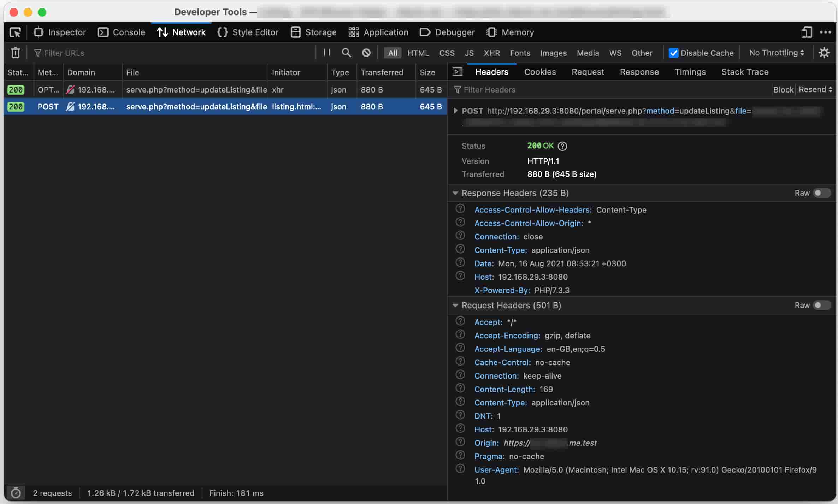Screen dimensions: 838x504
Task: Uncheck the Disable Cache checkbox
Action: click(673, 53)
